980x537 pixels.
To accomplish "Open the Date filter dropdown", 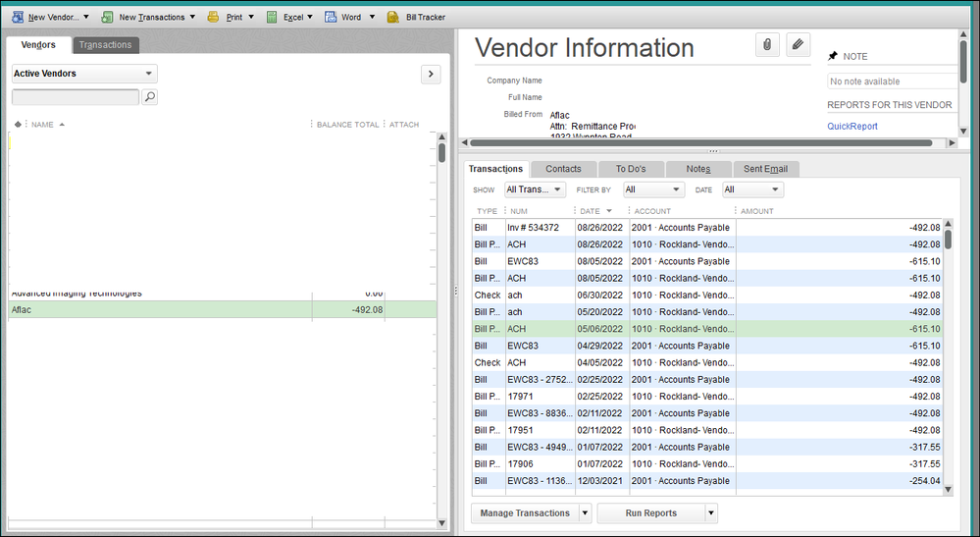I will pyautogui.click(x=752, y=189).
